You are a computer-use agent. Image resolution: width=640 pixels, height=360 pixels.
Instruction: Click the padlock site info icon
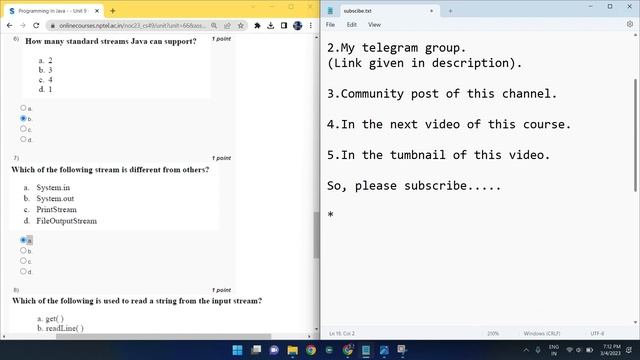point(53,26)
